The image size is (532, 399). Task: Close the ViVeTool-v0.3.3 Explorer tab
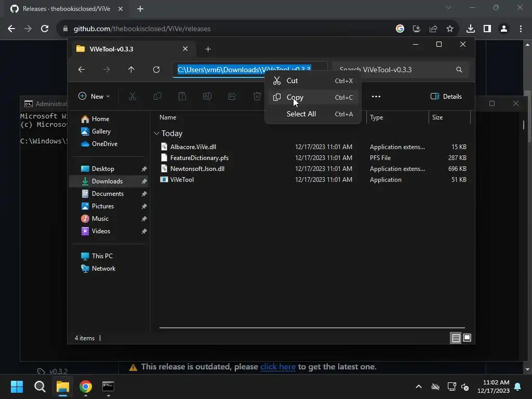pyautogui.click(x=185, y=49)
